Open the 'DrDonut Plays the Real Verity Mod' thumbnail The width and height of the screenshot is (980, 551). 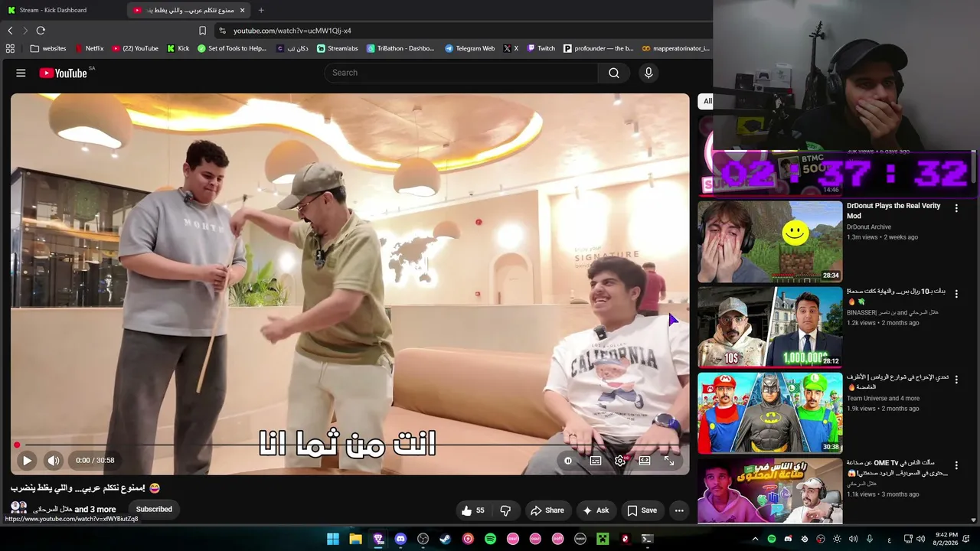tap(769, 242)
